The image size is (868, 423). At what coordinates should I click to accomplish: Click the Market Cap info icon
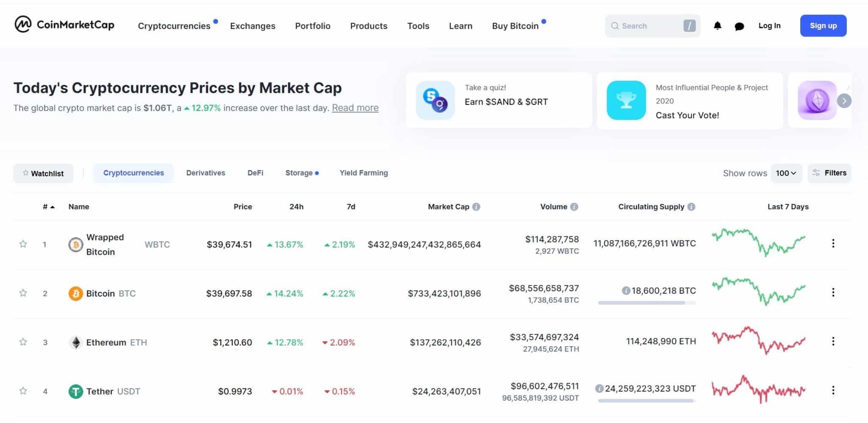tap(476, 207)
